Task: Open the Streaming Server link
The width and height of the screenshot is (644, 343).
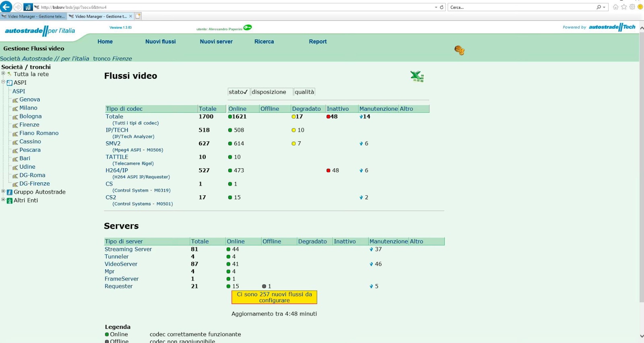Action: click(128, 249)
